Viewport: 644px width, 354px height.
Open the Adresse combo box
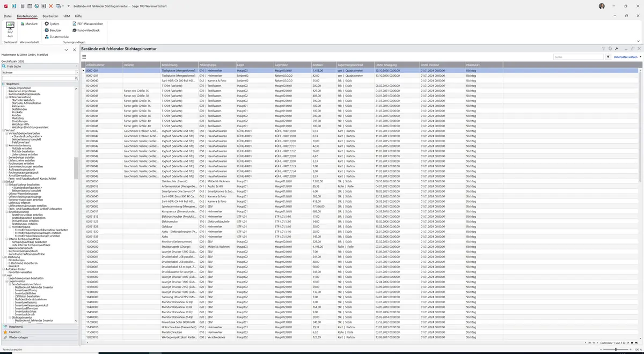click(x=39, y=72)
